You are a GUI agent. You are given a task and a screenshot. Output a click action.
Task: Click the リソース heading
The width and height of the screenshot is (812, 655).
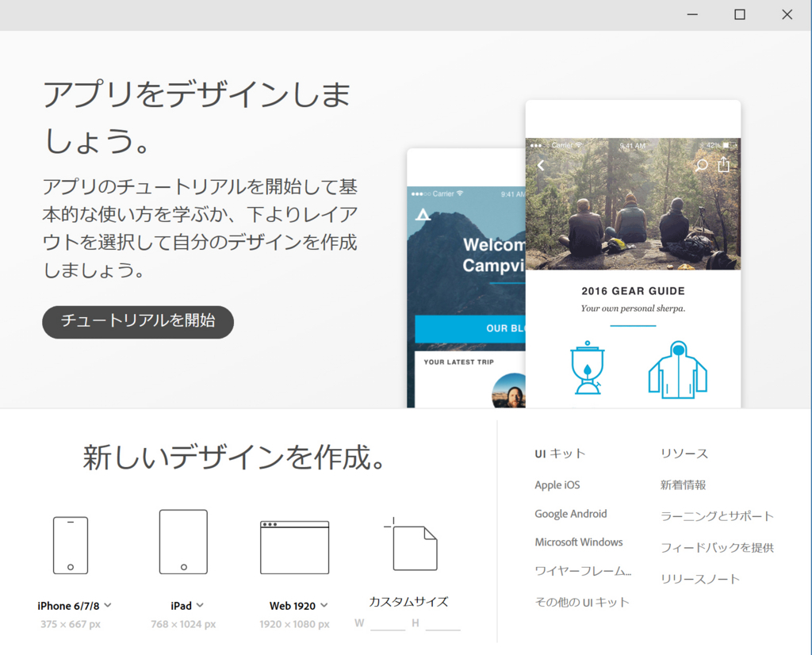pyautogui.click(x=684, y=454)
